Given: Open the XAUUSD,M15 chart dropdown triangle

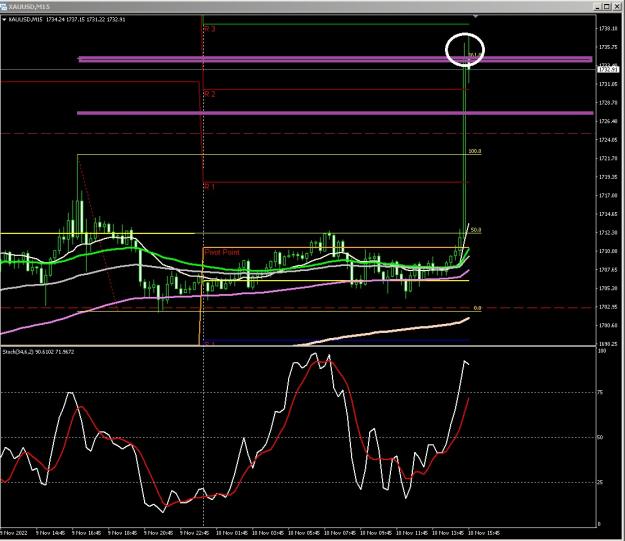Looking at the screenshot, I should (x=4, y=19).
